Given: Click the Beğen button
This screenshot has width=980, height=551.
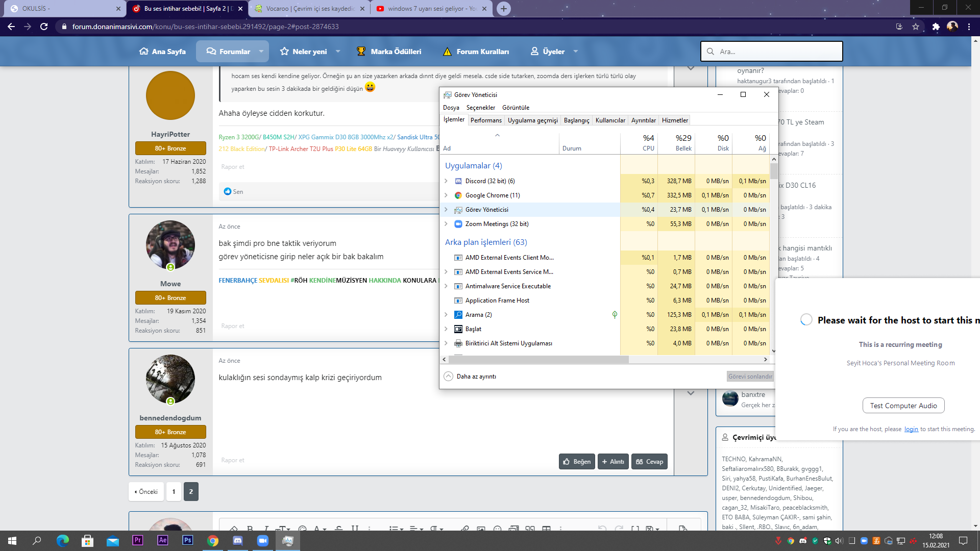Looking at the screenshot, I should pyautogui.click(x=577, y=462).
